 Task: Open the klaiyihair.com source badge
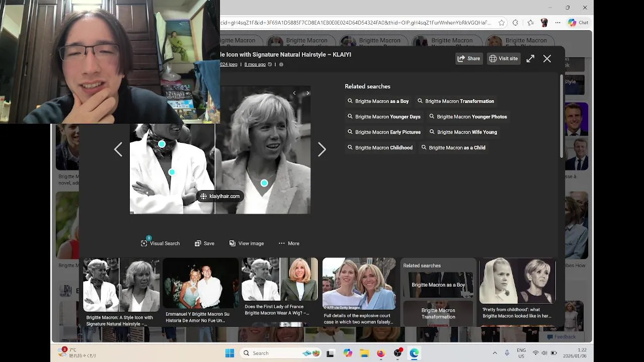pos(220,196)
